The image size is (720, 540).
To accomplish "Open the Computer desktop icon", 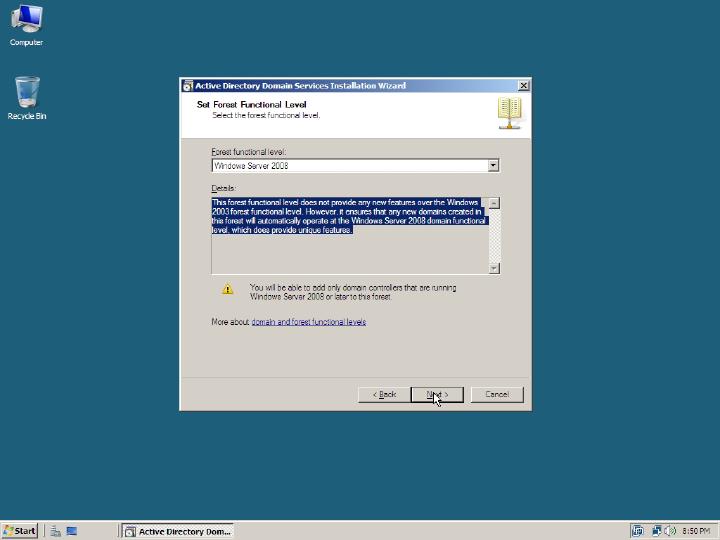I will 26,25.
